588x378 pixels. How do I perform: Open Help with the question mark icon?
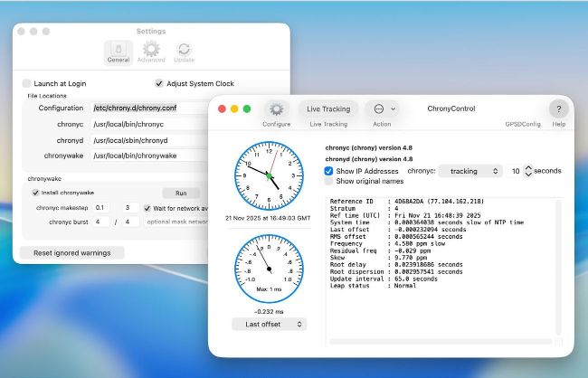tap(558, 109)
